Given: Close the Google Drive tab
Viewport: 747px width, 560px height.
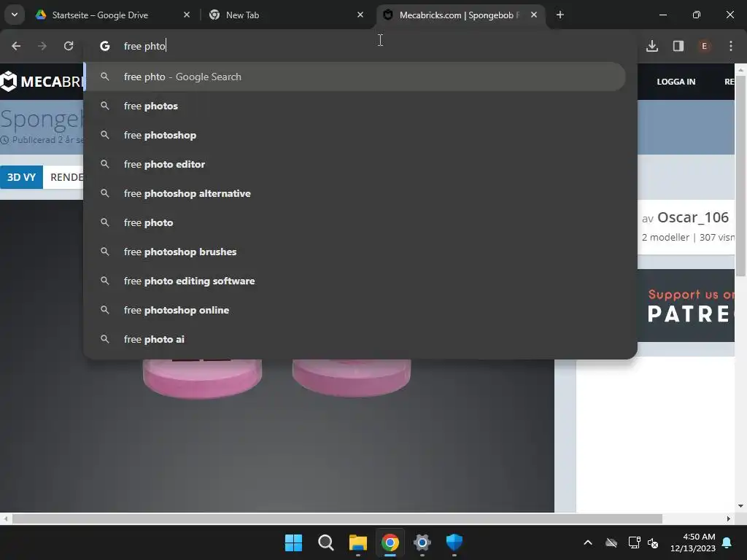Looking at the screenshot, I should (x=187, y=15).
